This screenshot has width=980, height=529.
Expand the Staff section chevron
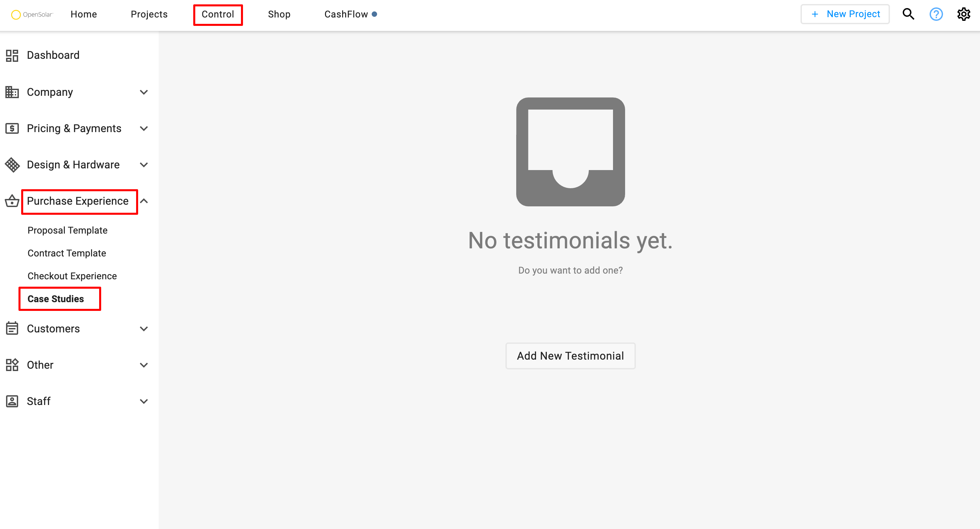point(144,401)
